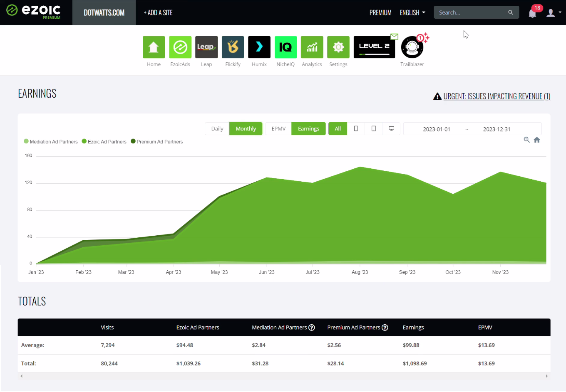Open the English language dropdown
Screen dimensions: 566x392
[412, 12]
